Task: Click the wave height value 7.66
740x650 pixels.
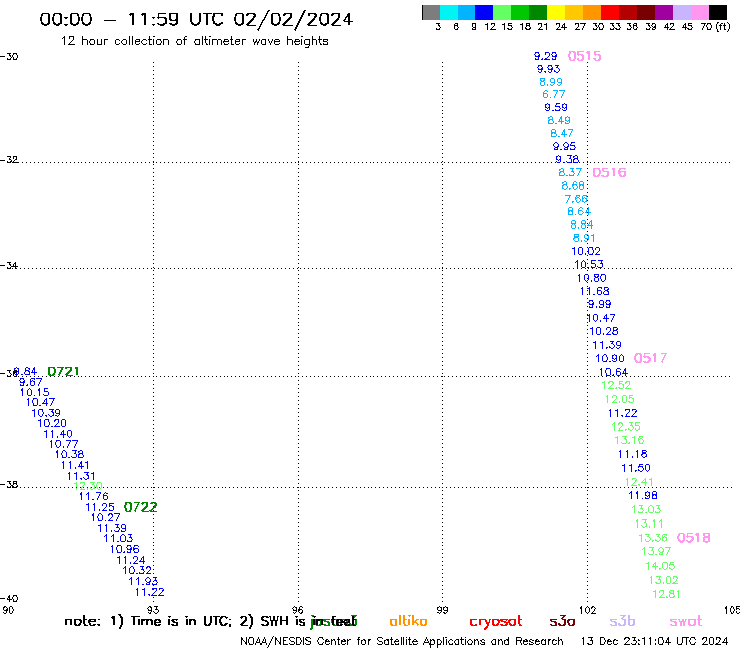Action: click(576, 199)
